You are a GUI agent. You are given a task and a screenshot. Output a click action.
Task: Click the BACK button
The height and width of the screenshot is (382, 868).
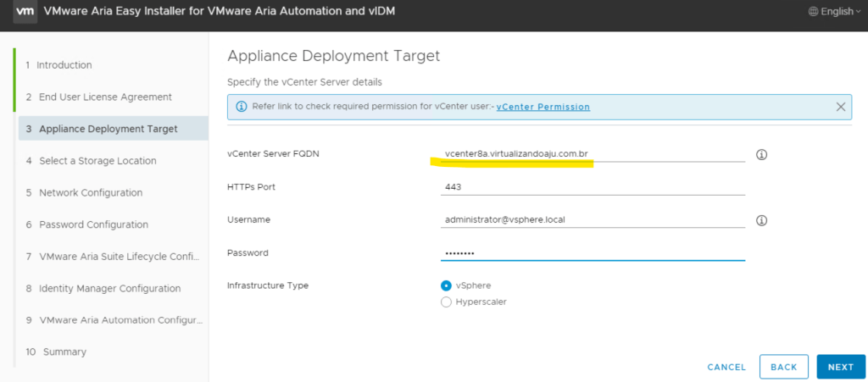tap(783, 367)
